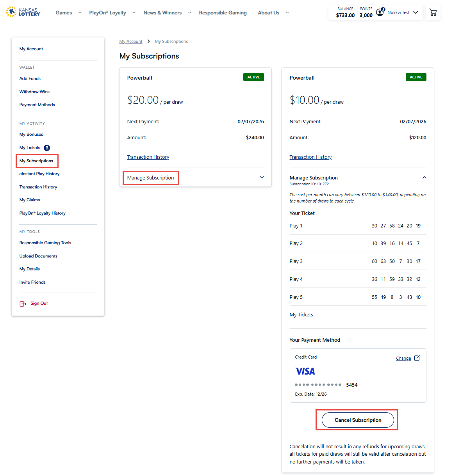The image size is (453, 476).
Task: Expand the Games menu chevron
Action: pos(80,12)
